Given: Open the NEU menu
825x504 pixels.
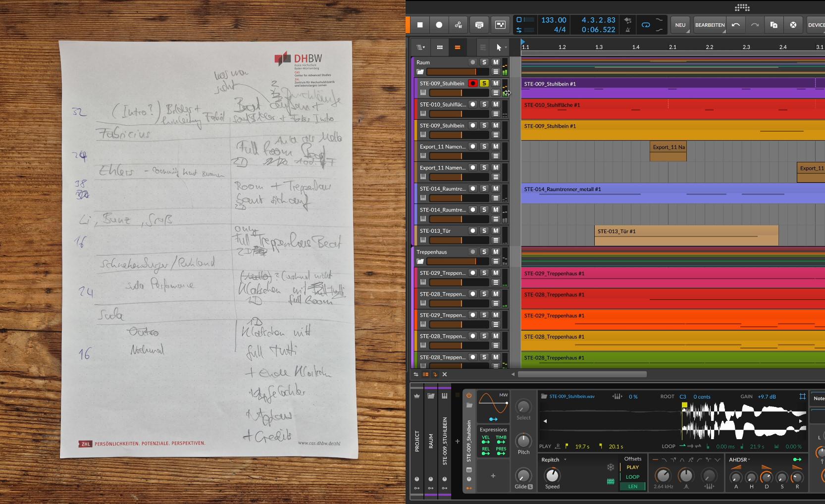Looking at the screenshot, I should coord(680,25).
